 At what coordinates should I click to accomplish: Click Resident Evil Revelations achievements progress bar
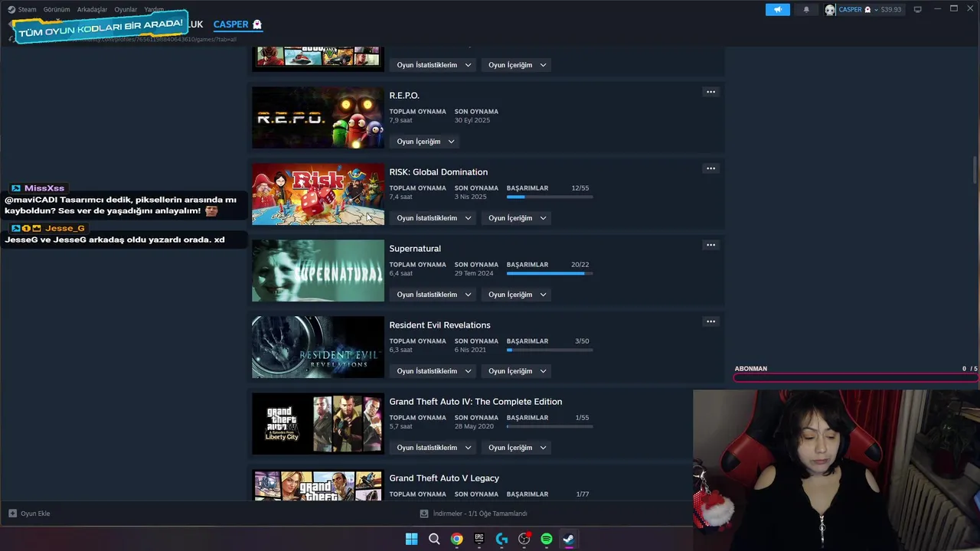(550, 350)
